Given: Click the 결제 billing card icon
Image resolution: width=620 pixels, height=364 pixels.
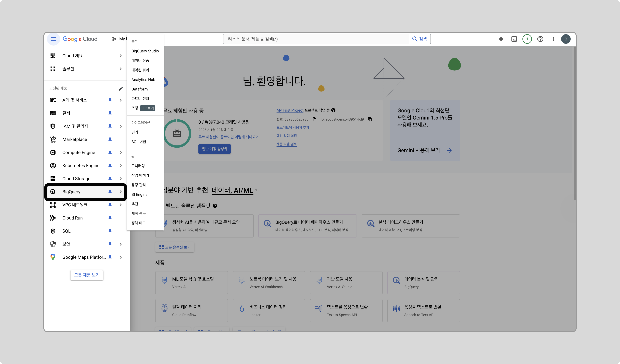Looking at the screenshot, I should [53, 113].
